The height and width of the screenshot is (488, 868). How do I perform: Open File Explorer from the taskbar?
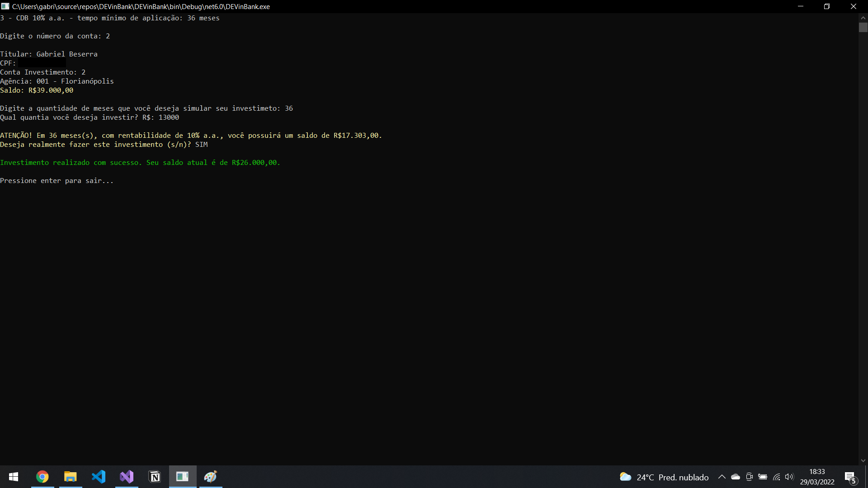[71, 477]
